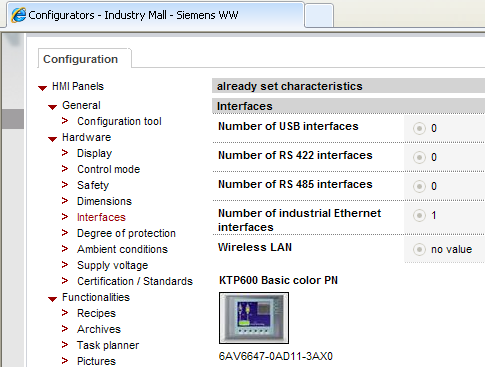Click red arrow beside Display
Screen dimensions: 485x367
pos(65,153)
